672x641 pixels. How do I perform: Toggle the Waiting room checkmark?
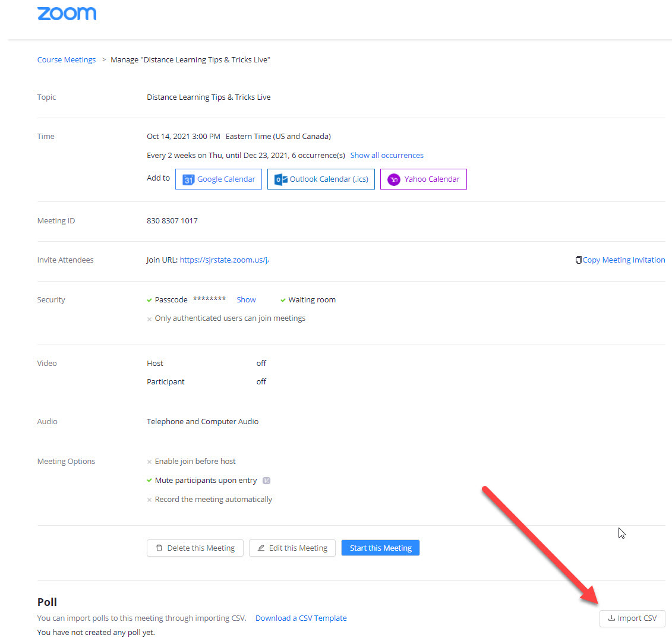click(282, 299)
